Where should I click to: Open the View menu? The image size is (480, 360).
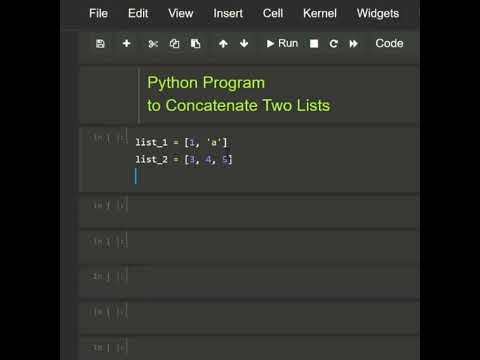coord(181,13)
